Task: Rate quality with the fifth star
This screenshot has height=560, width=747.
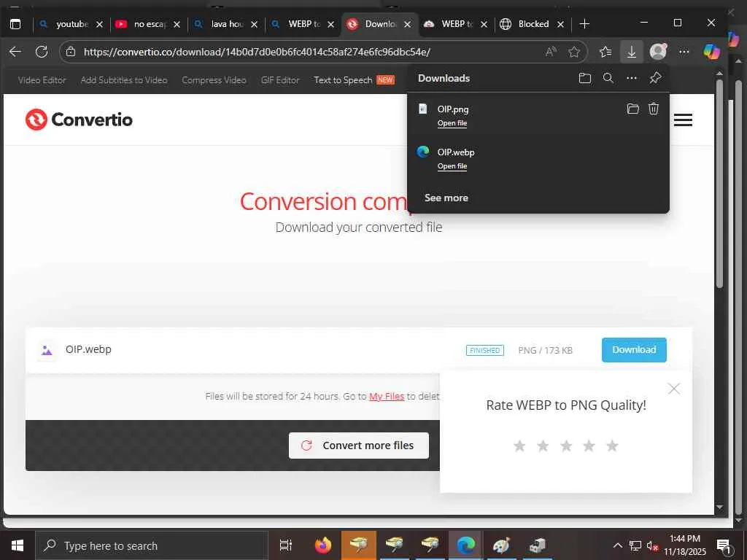Action: [612, 446]
